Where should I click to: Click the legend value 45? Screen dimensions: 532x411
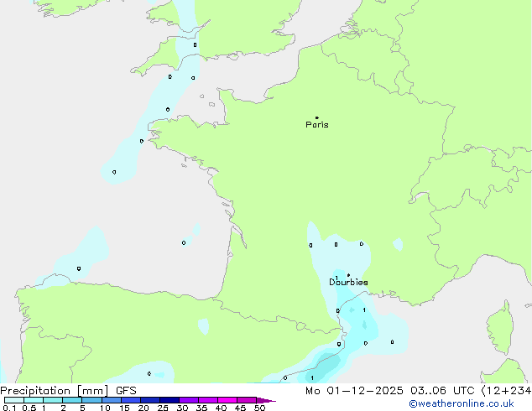[240, 408]
